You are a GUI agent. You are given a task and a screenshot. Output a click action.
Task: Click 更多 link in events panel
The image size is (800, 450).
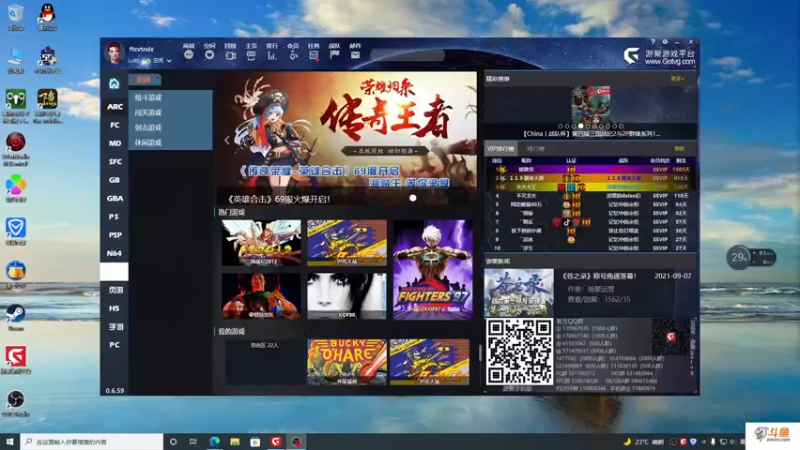[677, 79]
